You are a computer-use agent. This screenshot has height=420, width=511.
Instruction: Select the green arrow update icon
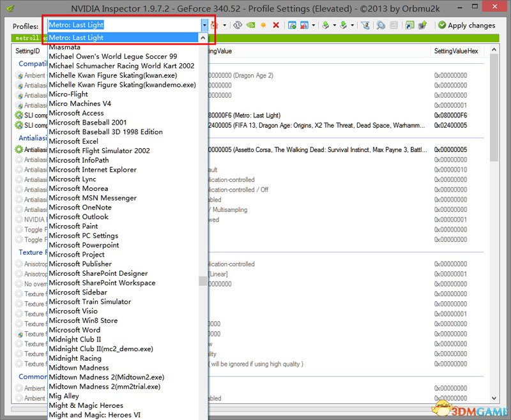422,25
